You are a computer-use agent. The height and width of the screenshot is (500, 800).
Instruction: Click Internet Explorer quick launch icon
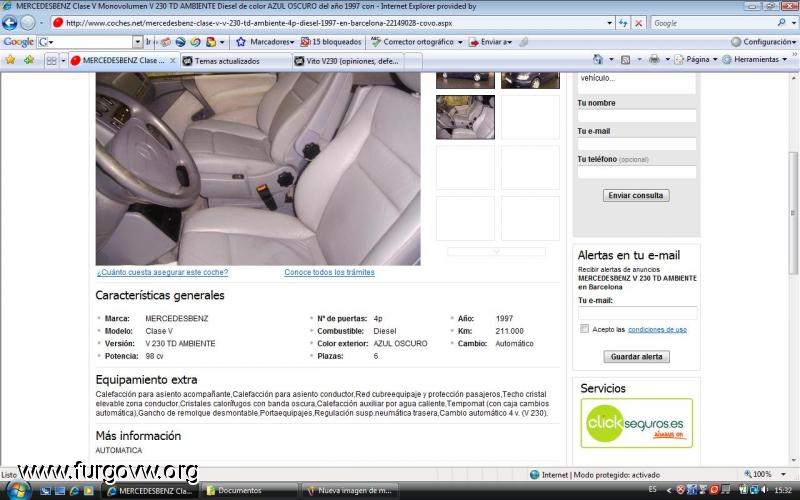[74, 491]
